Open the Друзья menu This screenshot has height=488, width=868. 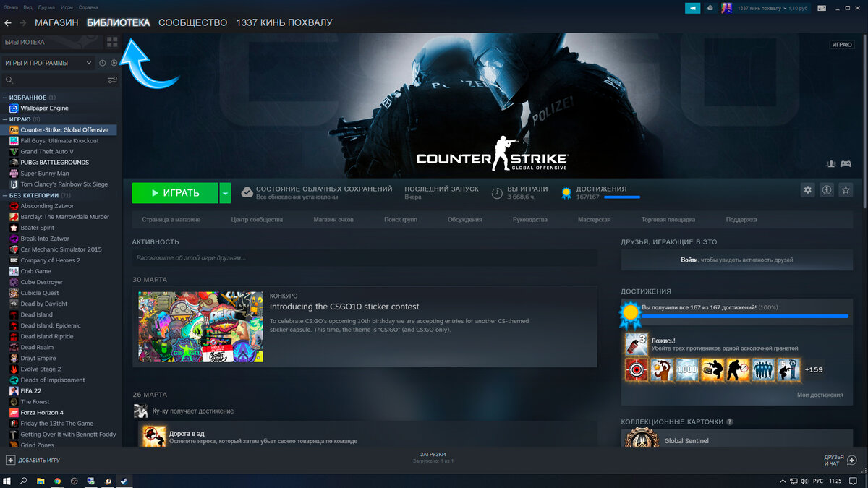coord(46,7)
